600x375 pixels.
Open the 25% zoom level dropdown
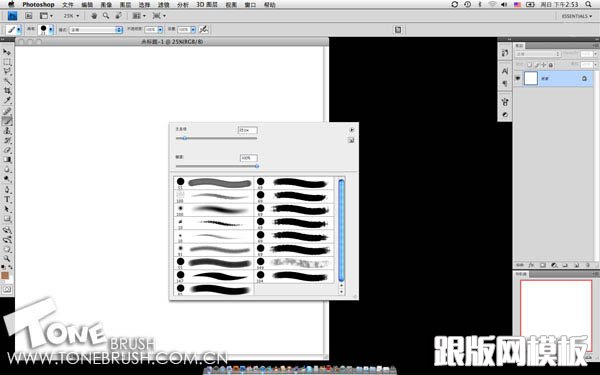coord(72,16)
